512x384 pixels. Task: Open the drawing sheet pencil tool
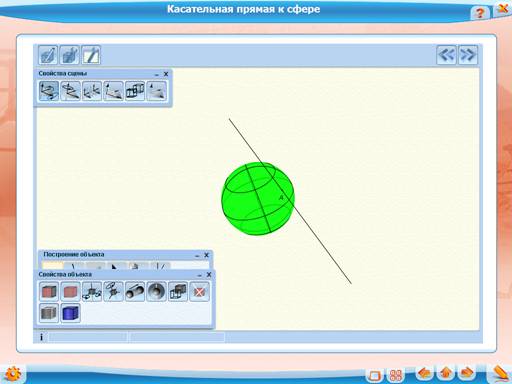[x=91, y=55]
